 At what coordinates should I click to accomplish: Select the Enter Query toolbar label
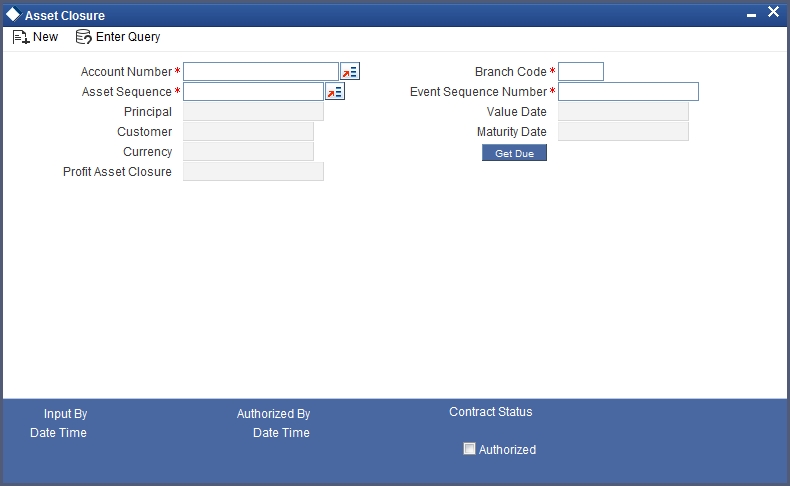pos(128,37)
